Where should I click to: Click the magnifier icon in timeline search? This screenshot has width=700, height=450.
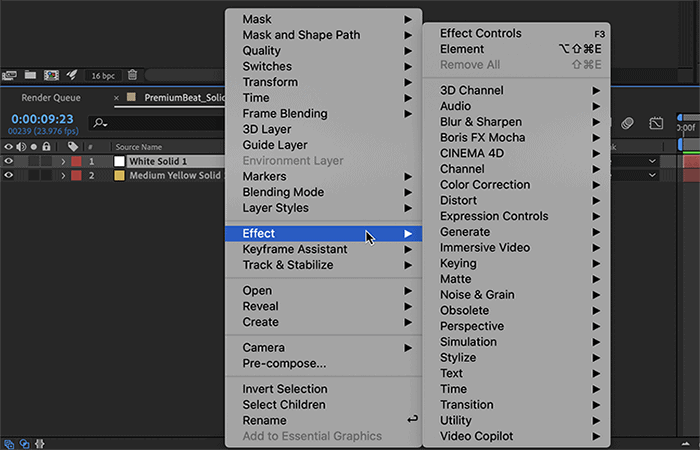point(100,123)
